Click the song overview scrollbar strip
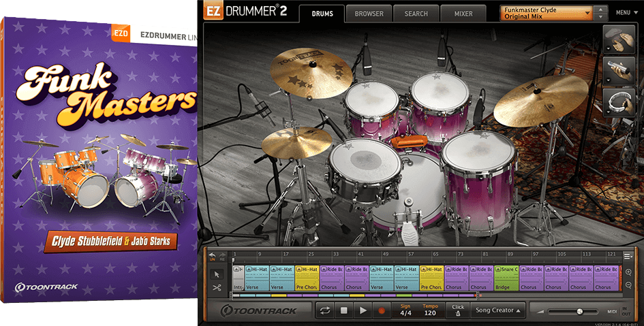644x326 pixels. point(355,295)
